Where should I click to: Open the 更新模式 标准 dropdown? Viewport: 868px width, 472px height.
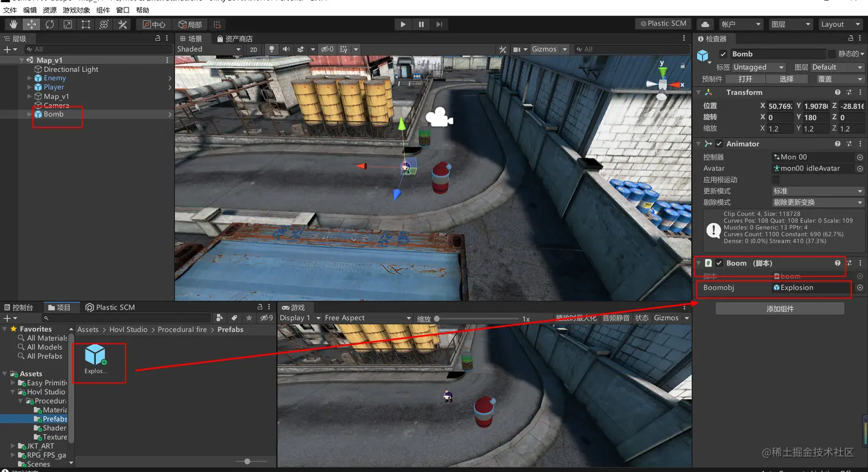pos(818,191)
